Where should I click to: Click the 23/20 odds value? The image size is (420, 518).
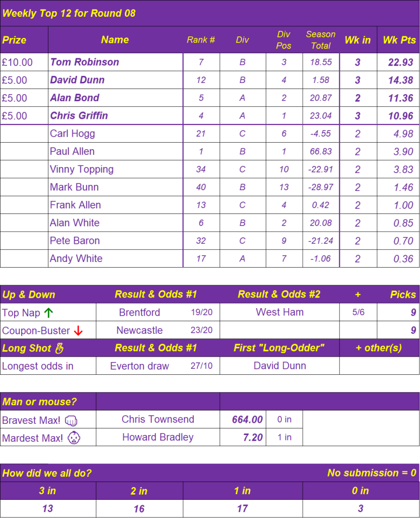click(x=202, y=330)
